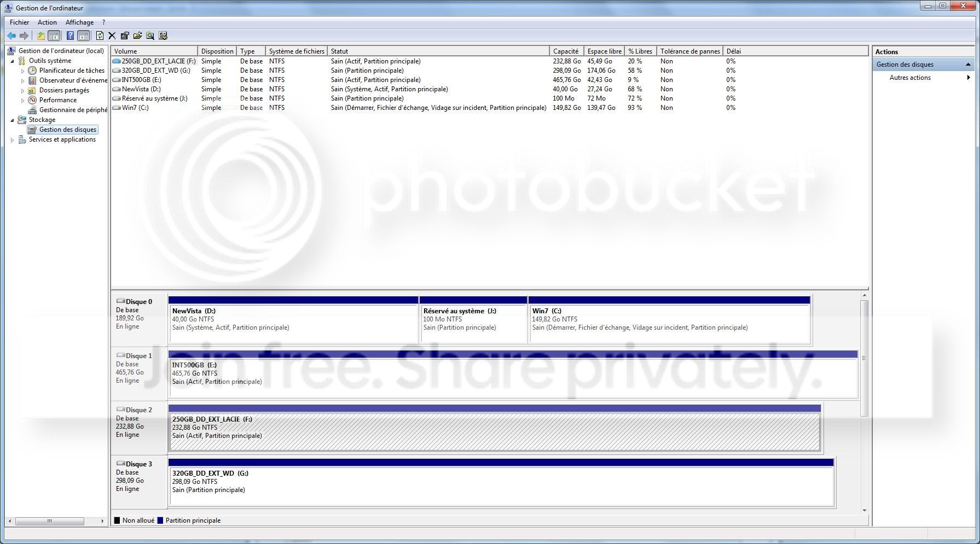Collapse the Outils système tree node
The width and height of the screenshot is (980, 544).
(x=13, y=61)
